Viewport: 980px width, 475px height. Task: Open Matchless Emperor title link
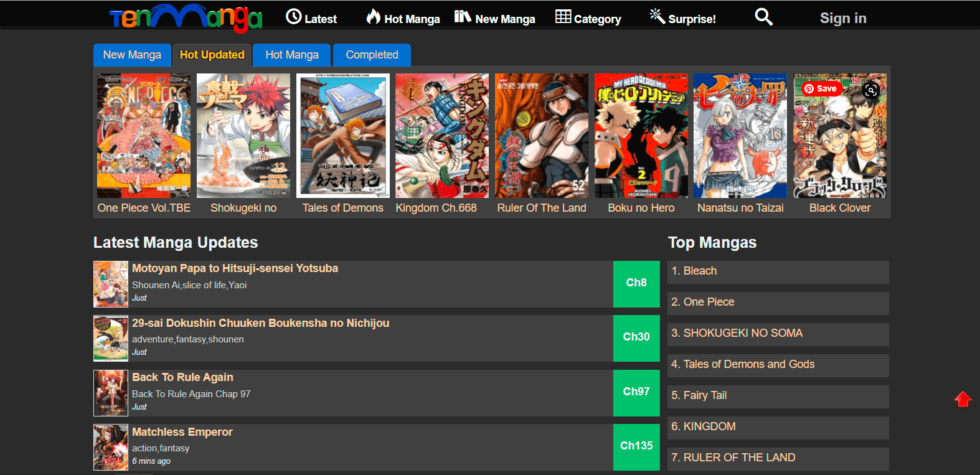(x=182, y=432)
